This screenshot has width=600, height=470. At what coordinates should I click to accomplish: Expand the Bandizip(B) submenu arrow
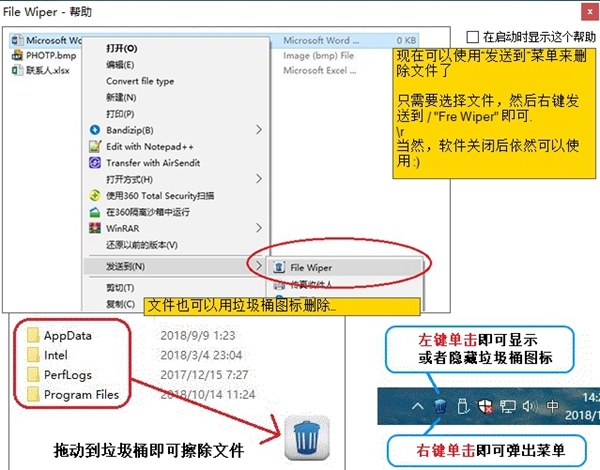click(x=259, y=130)
